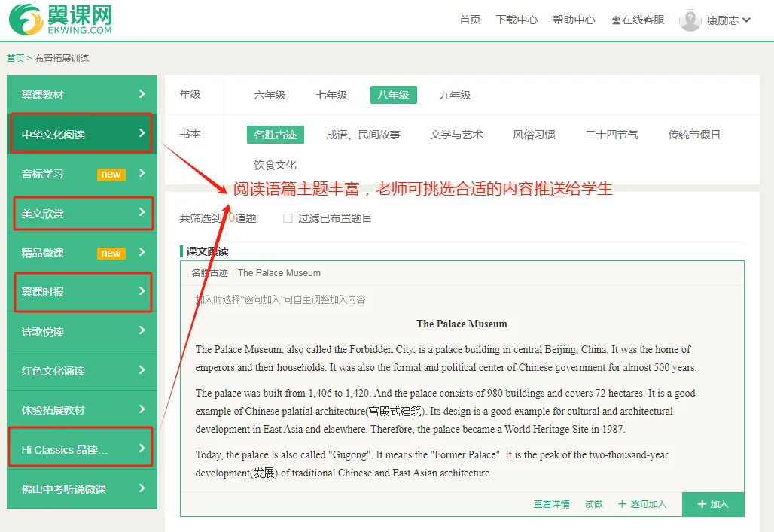
Task: Select the 九年级 grade tab
Action: [455, 95]
